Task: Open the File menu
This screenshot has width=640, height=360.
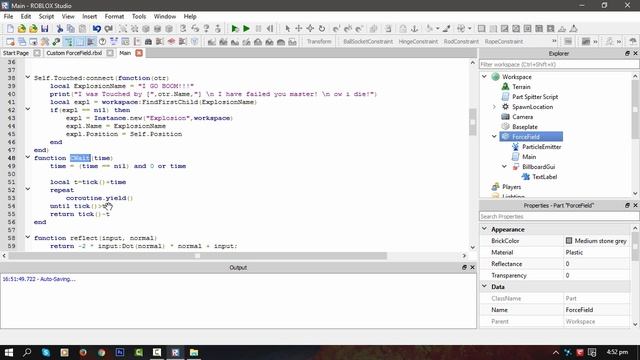Action: pos(8,16)
